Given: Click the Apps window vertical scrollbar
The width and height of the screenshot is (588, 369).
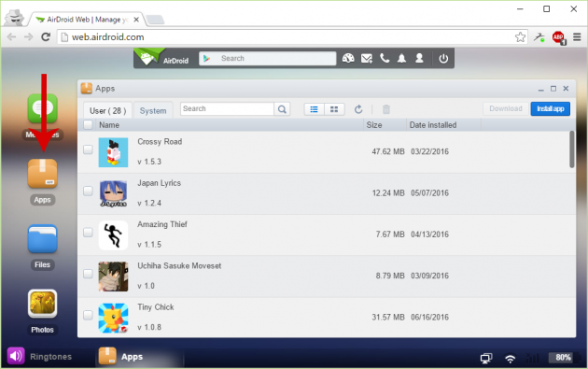Looking at the screenshot, I should pos(571,149).
